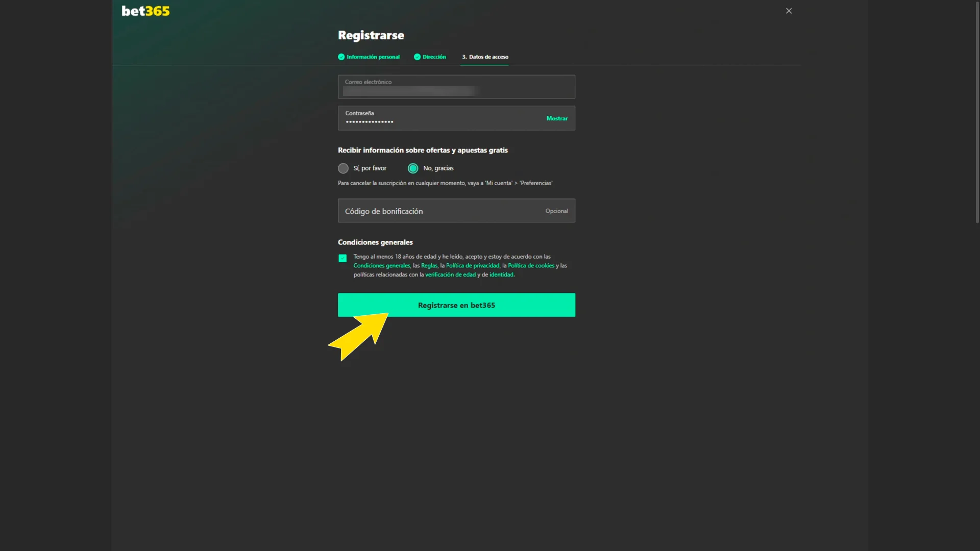Viewport: 980px width, 551px height.
Task: Switch to the 'Información personal' step
Action: [x=373, y=57]
